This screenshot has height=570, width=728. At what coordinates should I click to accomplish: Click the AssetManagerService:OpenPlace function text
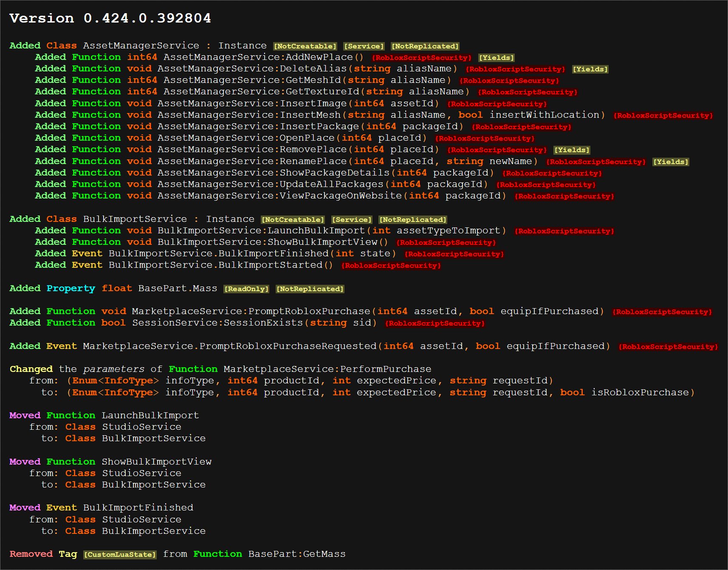point(246,138)
